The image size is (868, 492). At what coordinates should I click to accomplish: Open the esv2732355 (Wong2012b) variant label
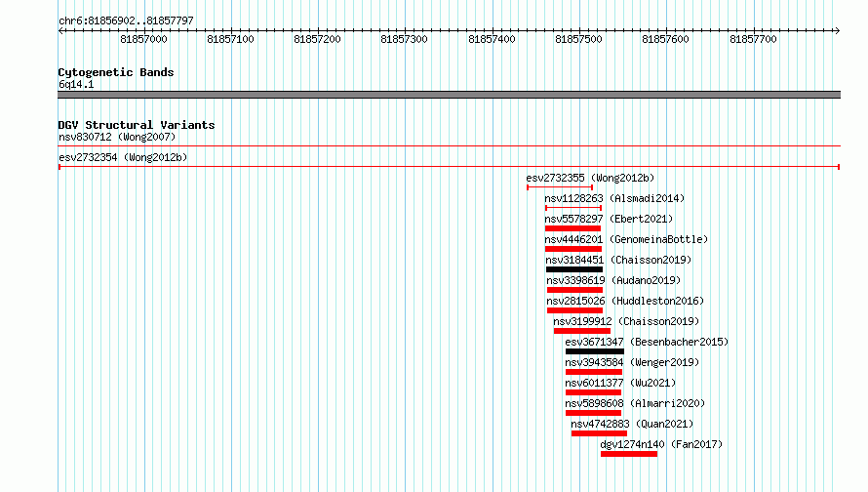pyautogui.click(x=590, y=178)
